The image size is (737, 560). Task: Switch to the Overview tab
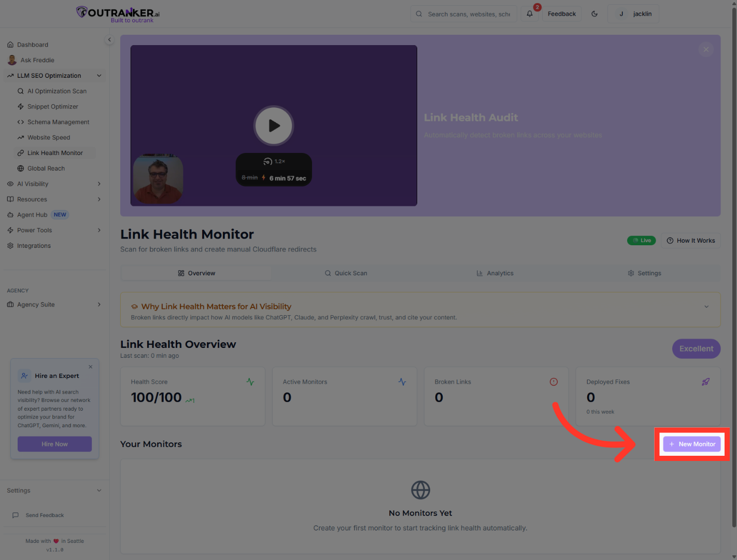click(x=196, y=273)
